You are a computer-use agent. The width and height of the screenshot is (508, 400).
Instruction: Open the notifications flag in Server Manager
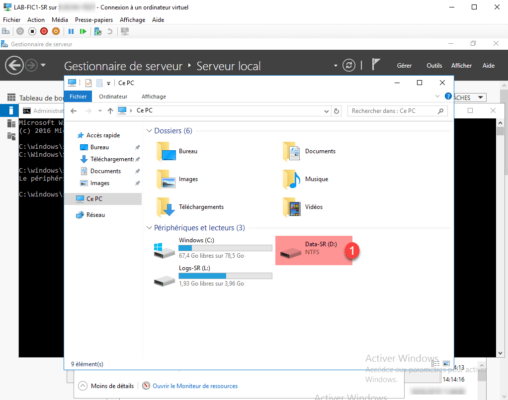click(x=376, y=64)
